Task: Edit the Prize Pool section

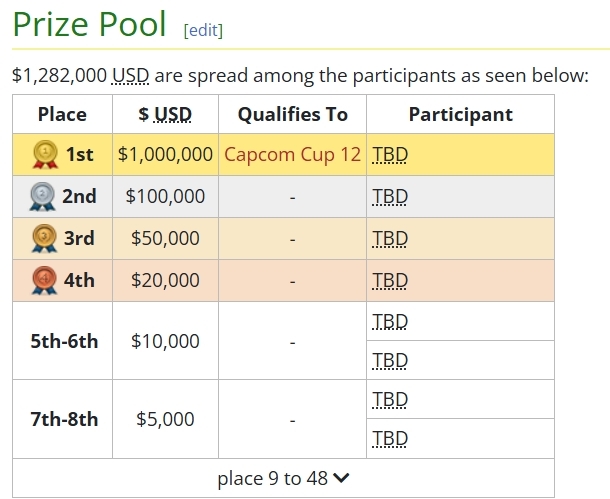Action: click(203, 30)
